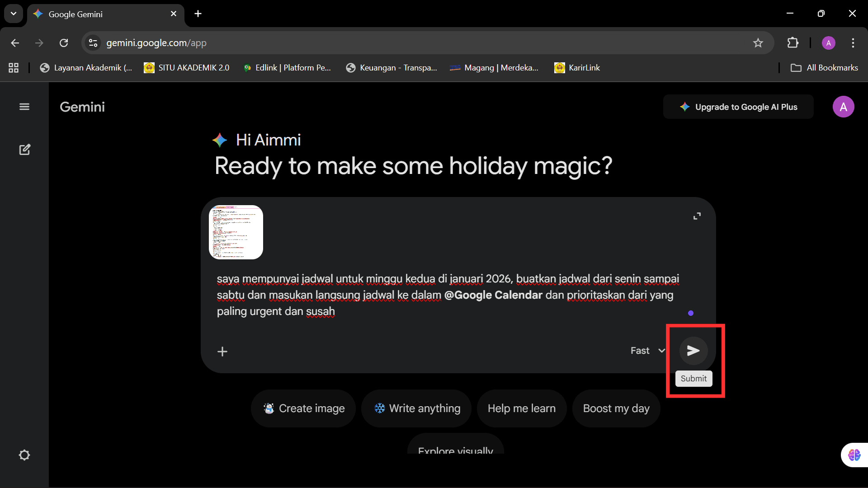The image size is (868, 488).
Task: Open the tab search chevron dropdown
Action: click(14, 14)
